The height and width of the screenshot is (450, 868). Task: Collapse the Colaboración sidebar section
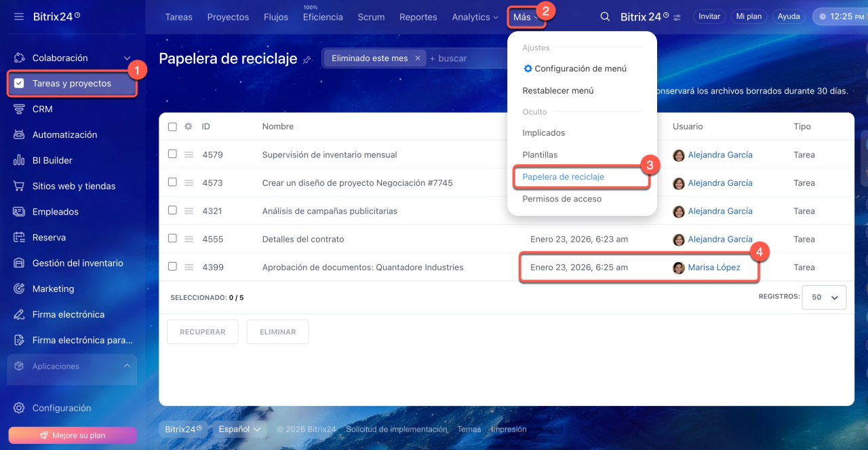127,58
